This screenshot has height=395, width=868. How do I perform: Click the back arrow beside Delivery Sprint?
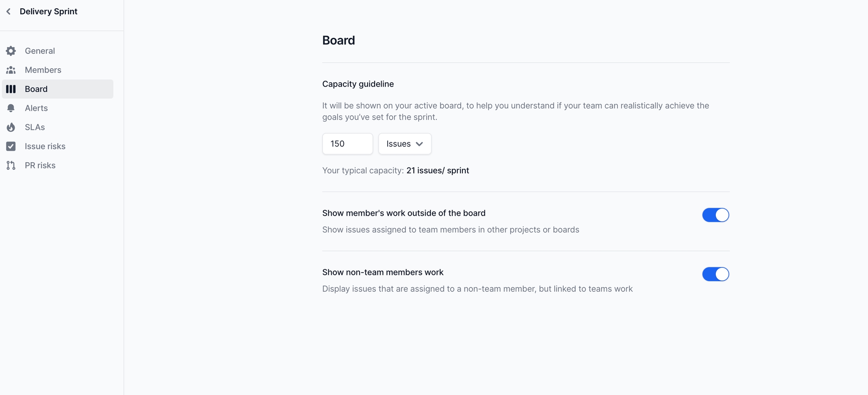(x=9, y=12)
